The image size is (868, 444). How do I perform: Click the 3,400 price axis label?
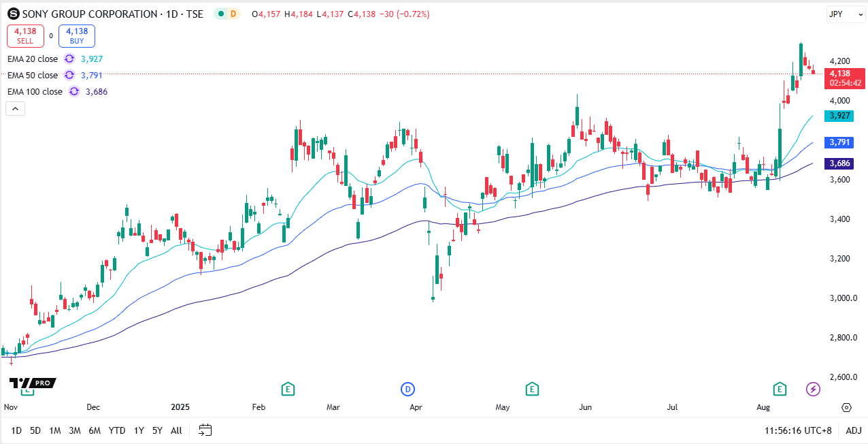(839, 219)
